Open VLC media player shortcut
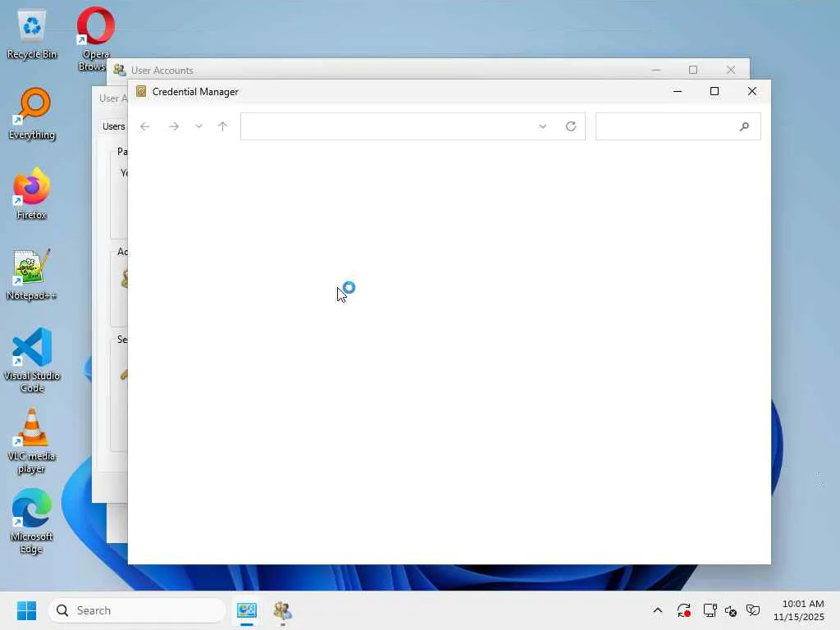840x630 pixels. click(x=32, y=441)
